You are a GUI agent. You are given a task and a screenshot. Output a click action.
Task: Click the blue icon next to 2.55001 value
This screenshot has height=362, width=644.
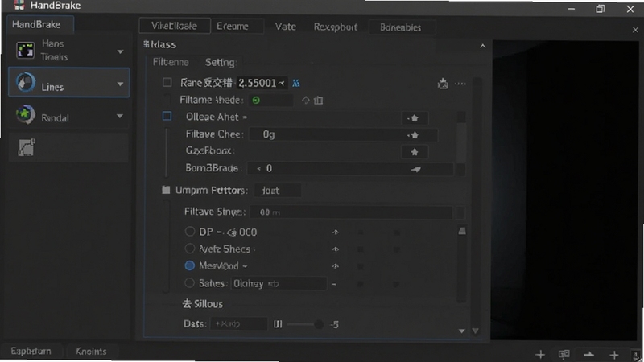point(295,84)
